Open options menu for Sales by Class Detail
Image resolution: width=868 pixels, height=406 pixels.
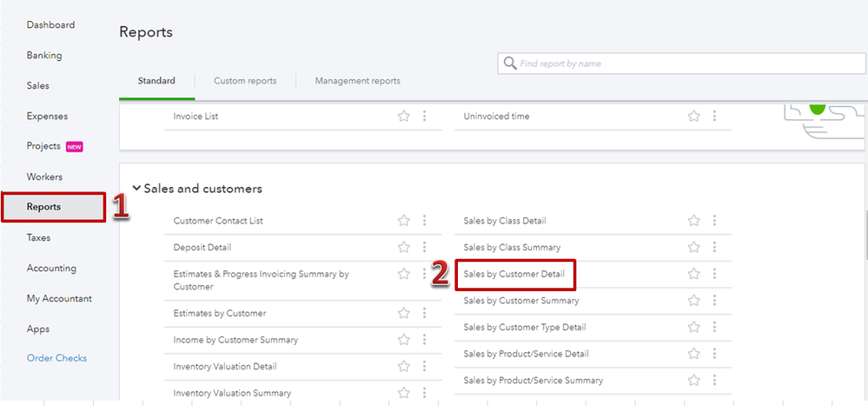point(714,221)
